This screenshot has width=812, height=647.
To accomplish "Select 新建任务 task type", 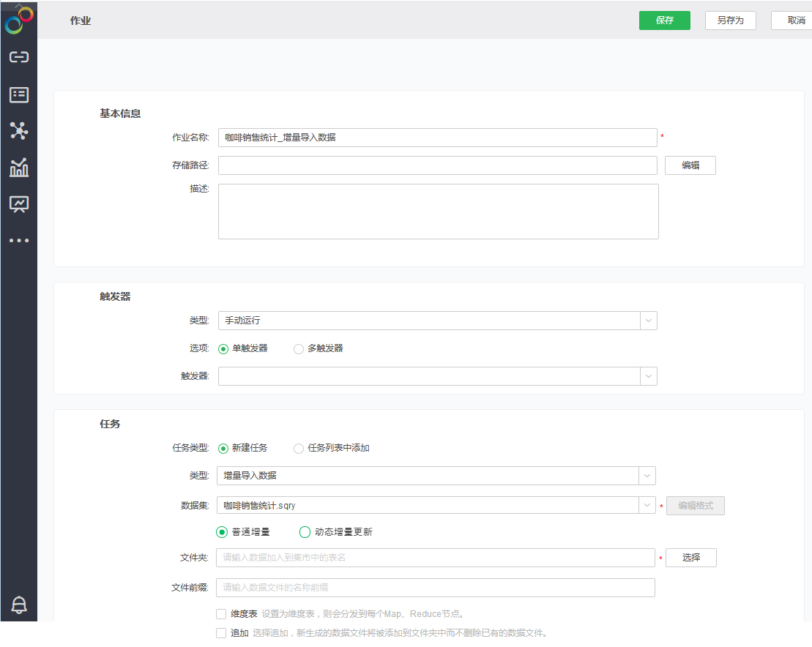I will 223,448.
